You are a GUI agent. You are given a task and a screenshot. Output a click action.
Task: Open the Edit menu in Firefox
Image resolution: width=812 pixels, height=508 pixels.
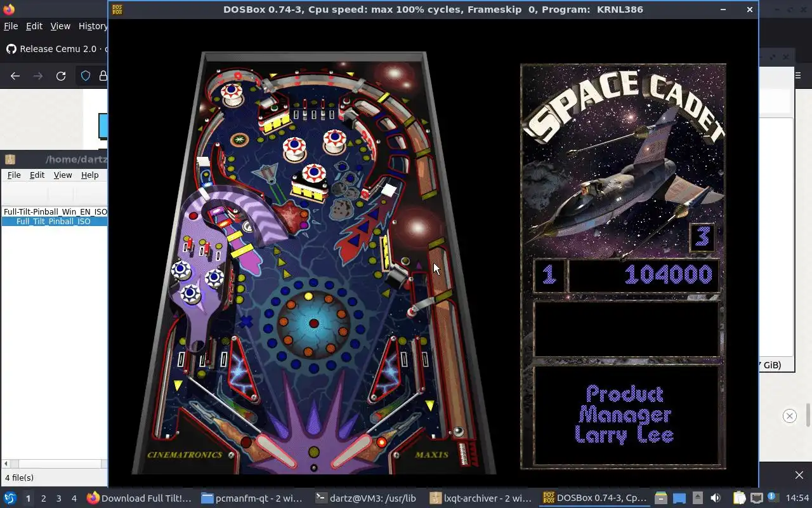[x=34, y=26]
